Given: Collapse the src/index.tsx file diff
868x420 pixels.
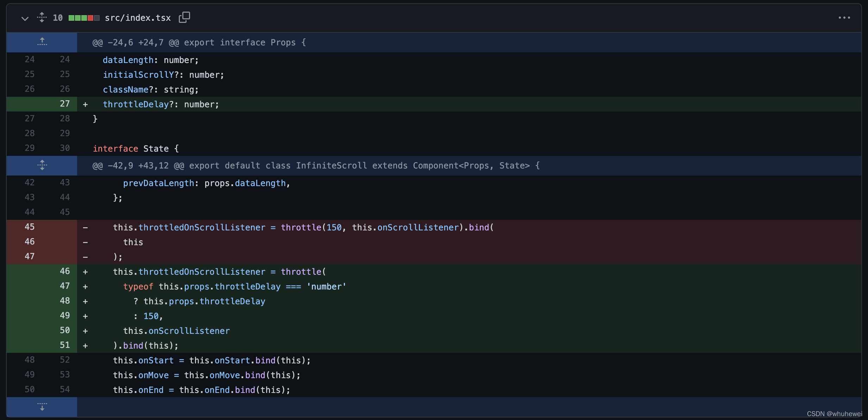Looking at the screenshot, I should point(25,18).
